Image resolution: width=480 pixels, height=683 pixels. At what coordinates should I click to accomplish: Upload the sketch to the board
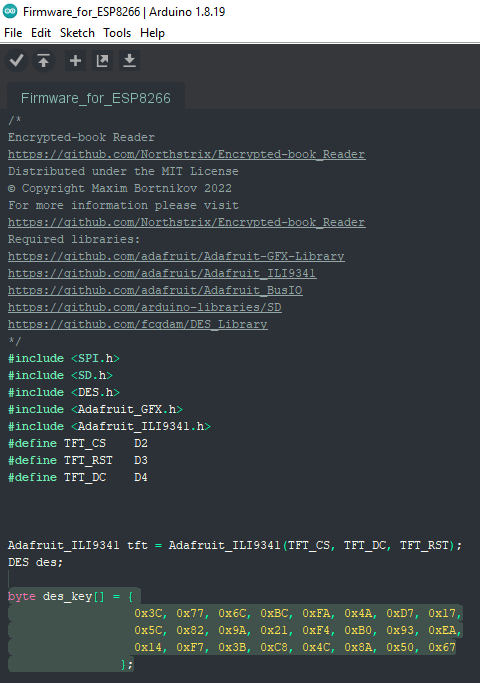coord(43,61)
